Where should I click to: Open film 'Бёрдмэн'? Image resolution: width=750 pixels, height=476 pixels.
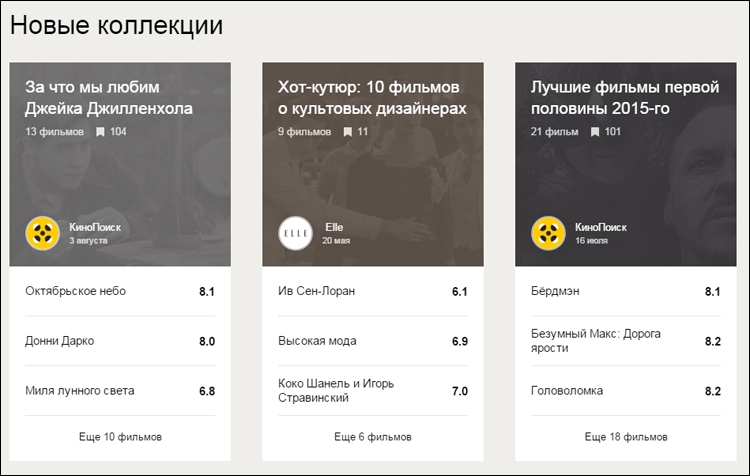tap(555, 291)
